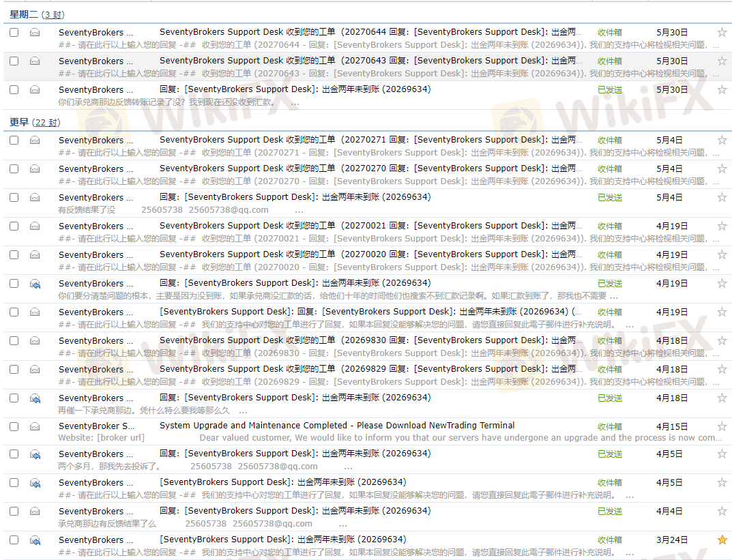
Task: Select the checkbox of the 3月24日 email
Action: (14, 540)
